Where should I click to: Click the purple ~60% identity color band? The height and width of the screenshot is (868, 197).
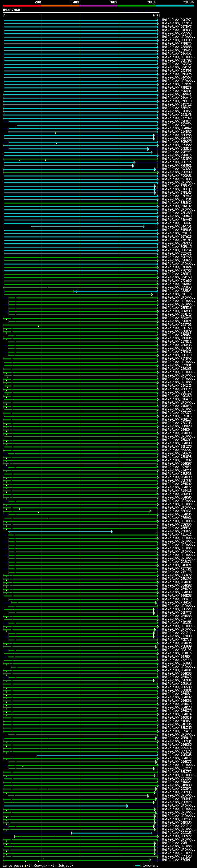(99, 6)
